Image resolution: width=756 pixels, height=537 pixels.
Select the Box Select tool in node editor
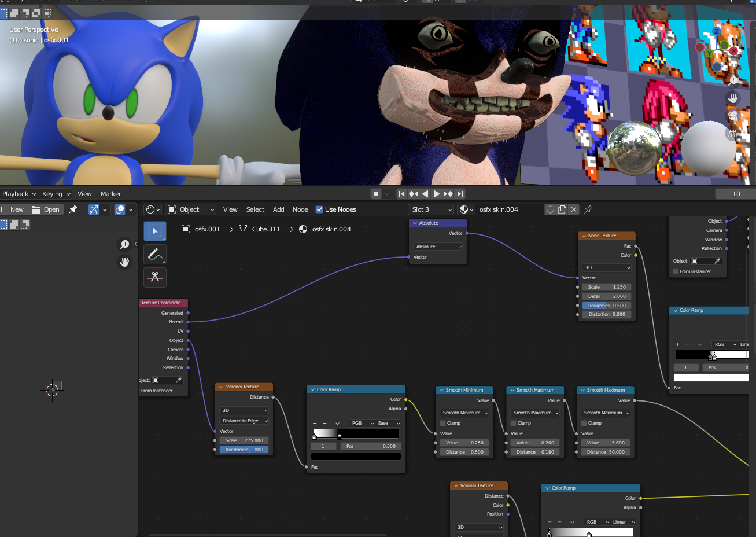tap(154, 231)
